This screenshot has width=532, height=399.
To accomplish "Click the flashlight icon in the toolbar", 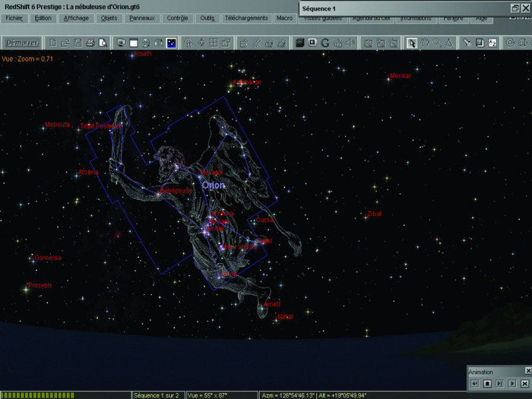I will point(467,43).
